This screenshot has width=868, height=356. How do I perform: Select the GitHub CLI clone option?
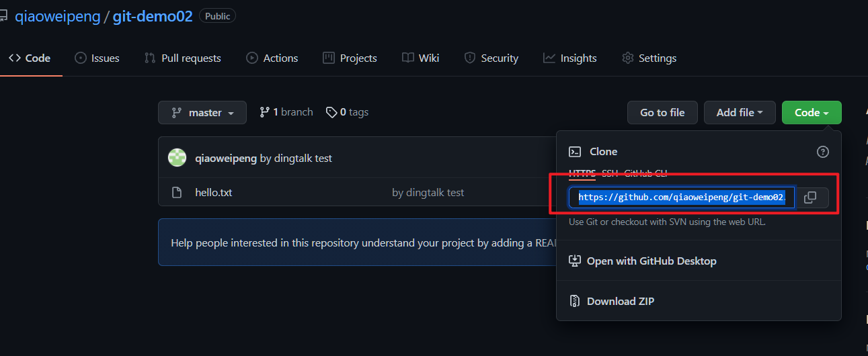click(x=645, y=173)
